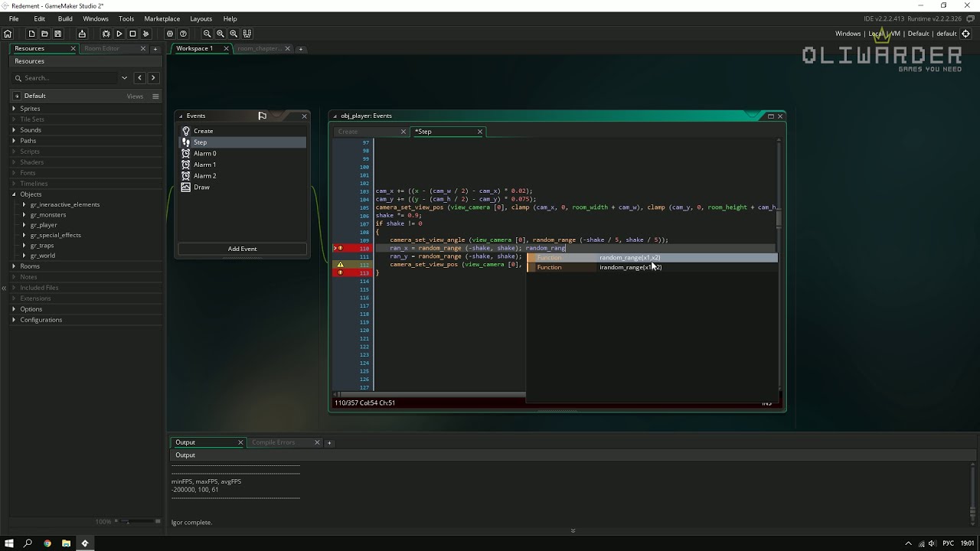Reset workspace zoom magnifier icon
The height and width of the screenshot is (551, 980).
click(x=220, y=34)
